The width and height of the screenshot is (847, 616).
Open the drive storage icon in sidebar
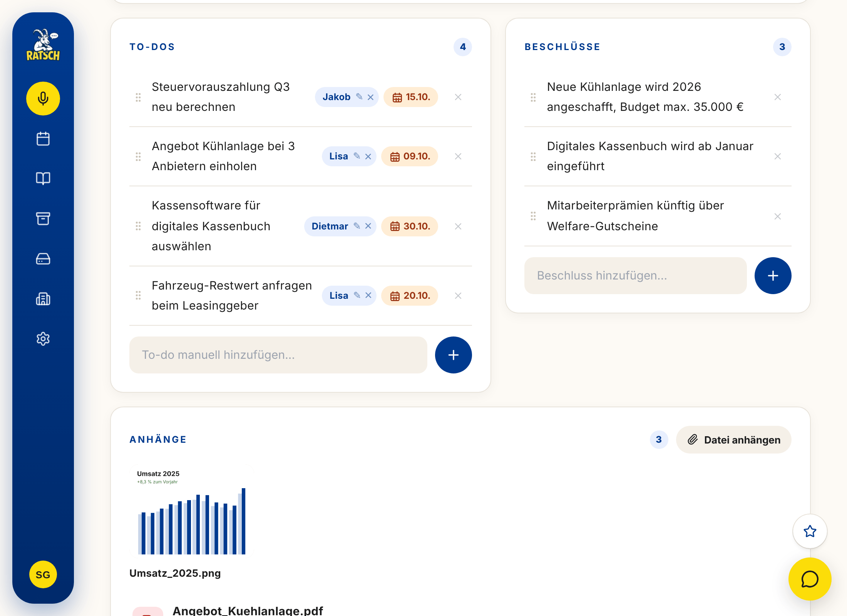click(x=43, y=259)
